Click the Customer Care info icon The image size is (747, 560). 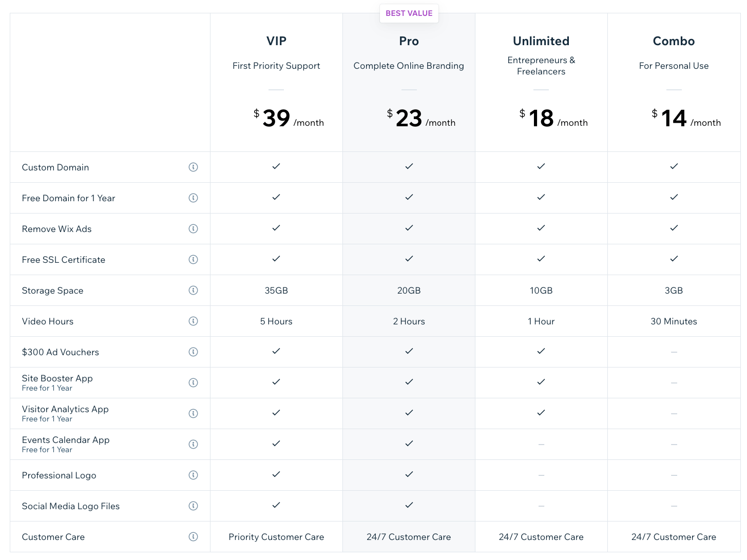(194, 536)
